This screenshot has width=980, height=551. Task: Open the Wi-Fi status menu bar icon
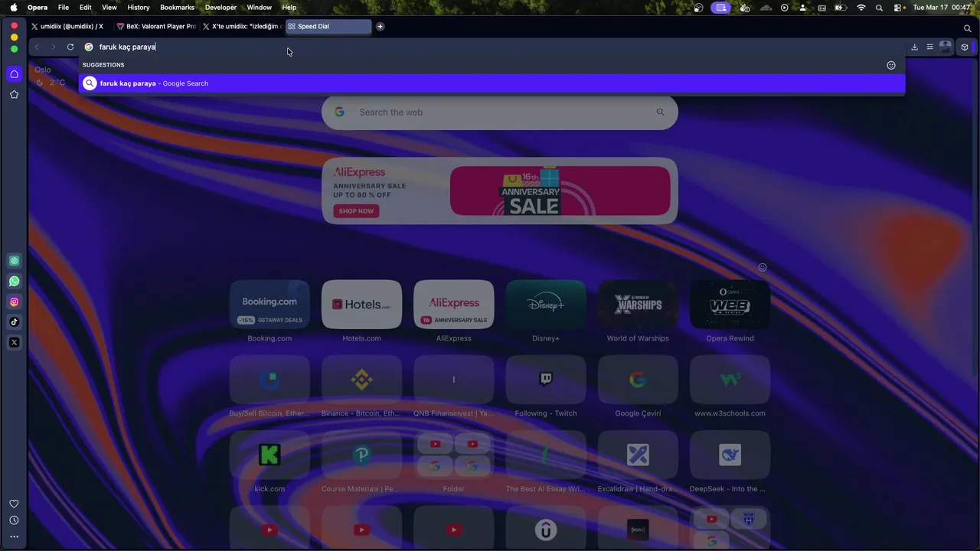[x=861, y=8]
